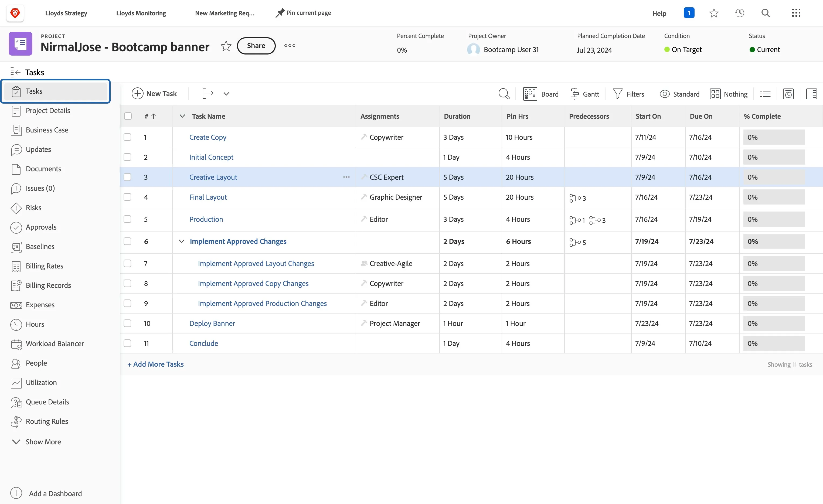Switch to Gantt view

[584, 94]
